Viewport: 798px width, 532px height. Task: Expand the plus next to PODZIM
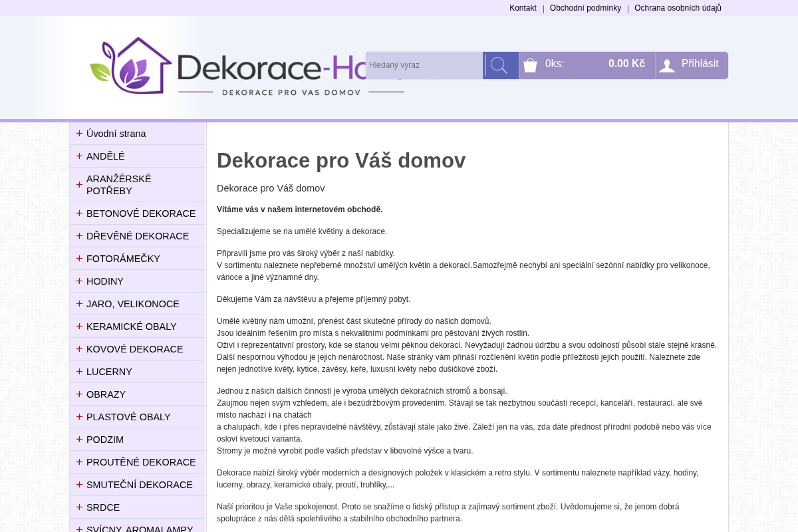point(79,440)
